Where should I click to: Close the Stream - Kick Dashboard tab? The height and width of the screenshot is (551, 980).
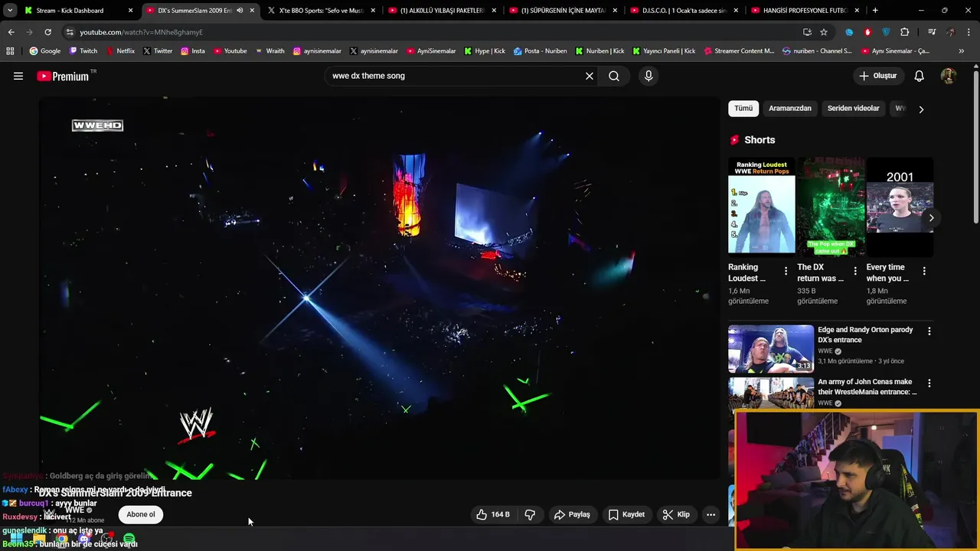coord(131,11)
